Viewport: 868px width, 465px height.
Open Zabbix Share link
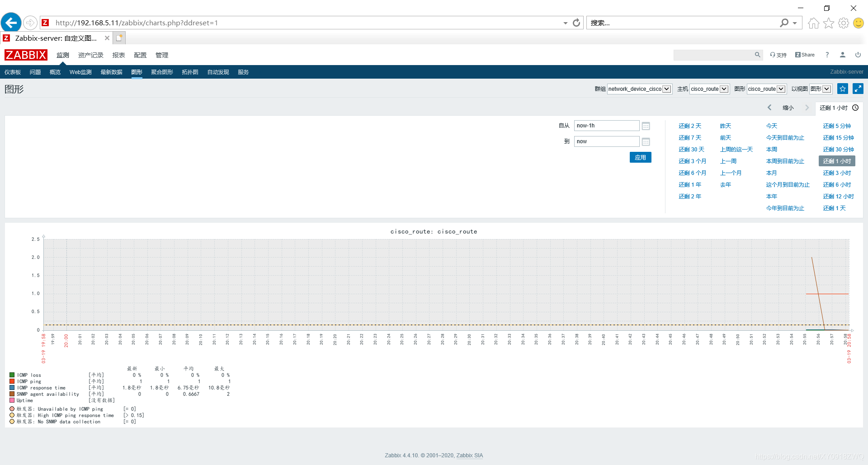[805, 55]
